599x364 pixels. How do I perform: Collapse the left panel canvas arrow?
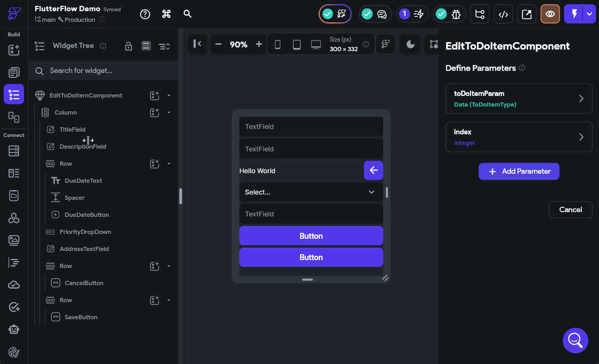coord(197,44)
